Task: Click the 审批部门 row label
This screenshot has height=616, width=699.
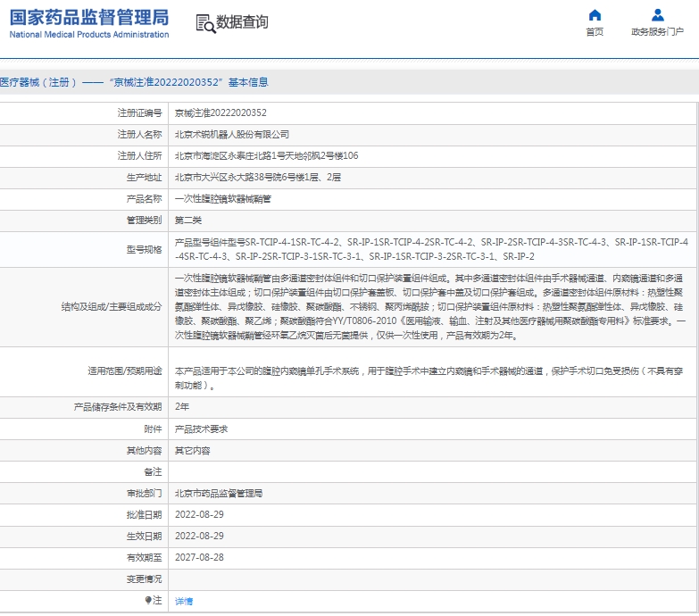Action: click(144, 494)
